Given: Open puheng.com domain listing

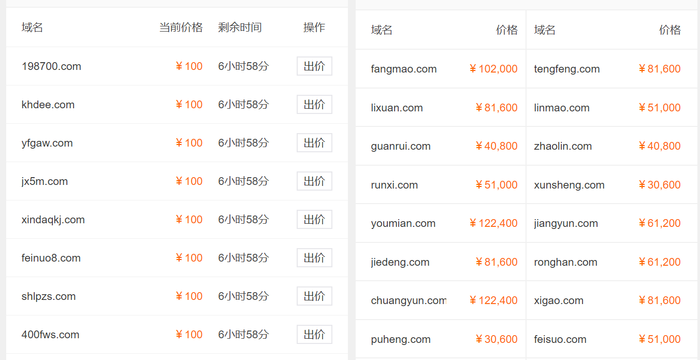Looking at the screenshot, I should [400, 339].
